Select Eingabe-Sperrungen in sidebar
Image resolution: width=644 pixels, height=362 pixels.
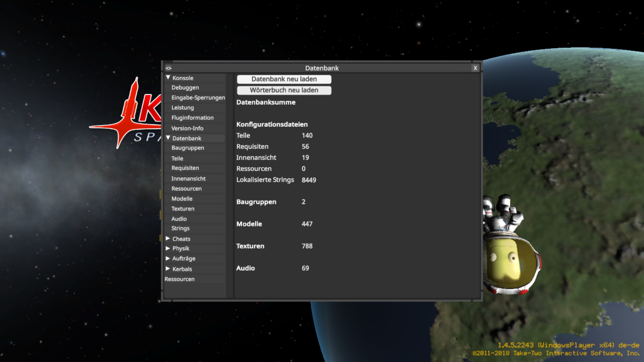point(198,98)
